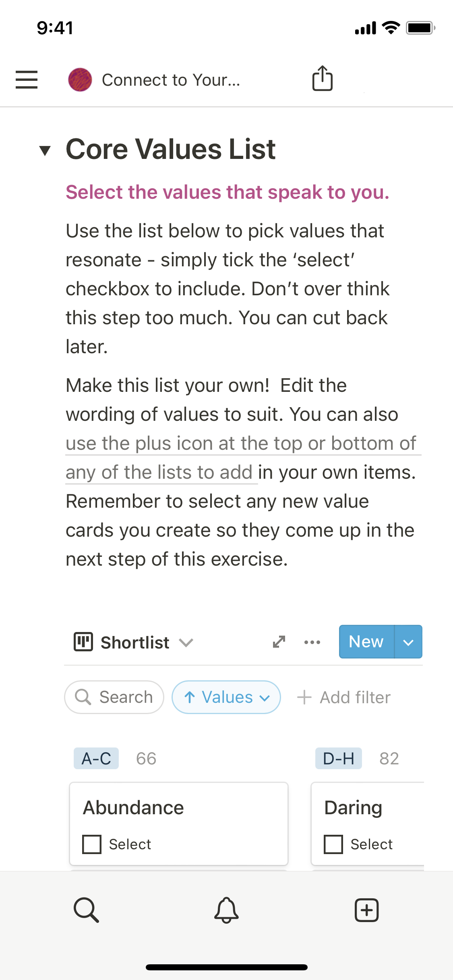Image resolution: width=453 pixels, height=980 pixels.
Task: Tap the database Search field
Action: (x=114, y=697)
